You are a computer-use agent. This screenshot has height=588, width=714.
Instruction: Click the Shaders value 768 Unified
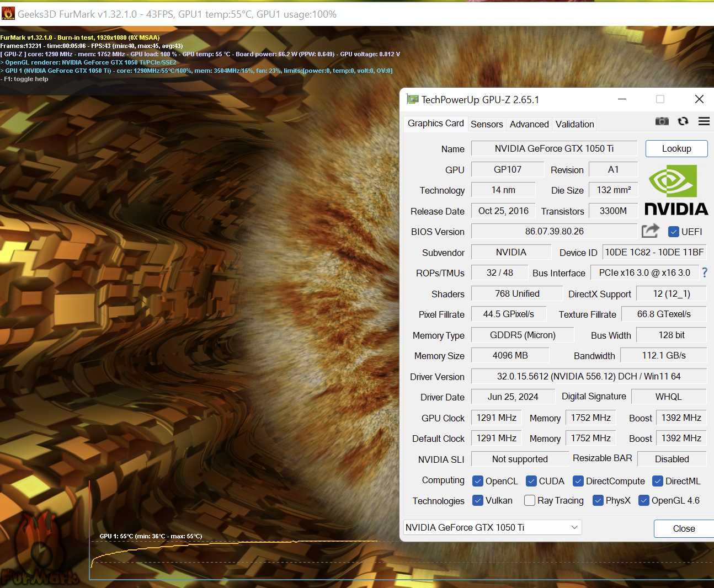517,293
